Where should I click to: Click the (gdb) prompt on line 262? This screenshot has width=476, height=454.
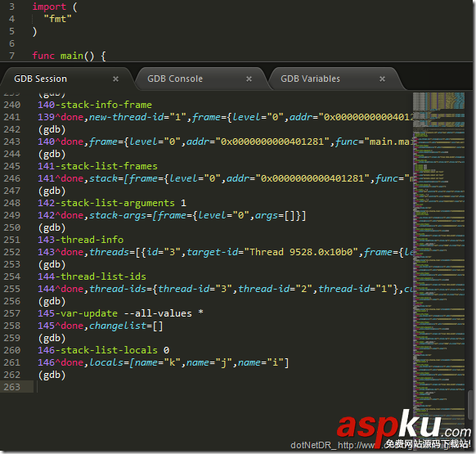pos(52,375)
